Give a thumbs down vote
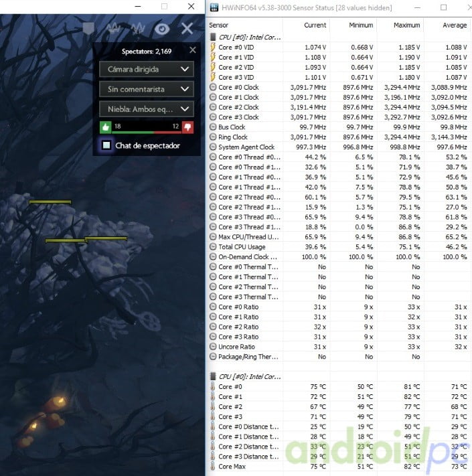The image size is (472, 476). [x=187, y=127]
